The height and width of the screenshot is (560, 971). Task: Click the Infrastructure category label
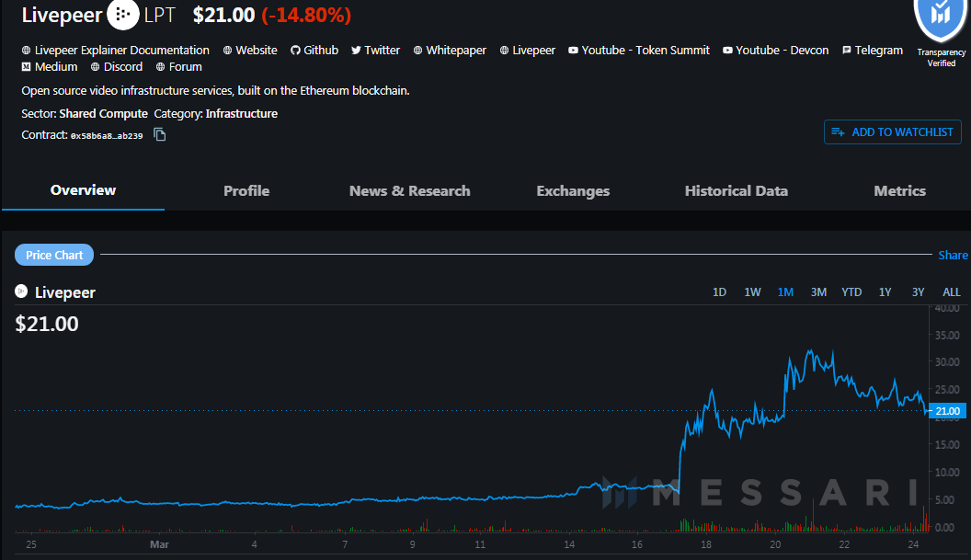[x=242, y=113]
